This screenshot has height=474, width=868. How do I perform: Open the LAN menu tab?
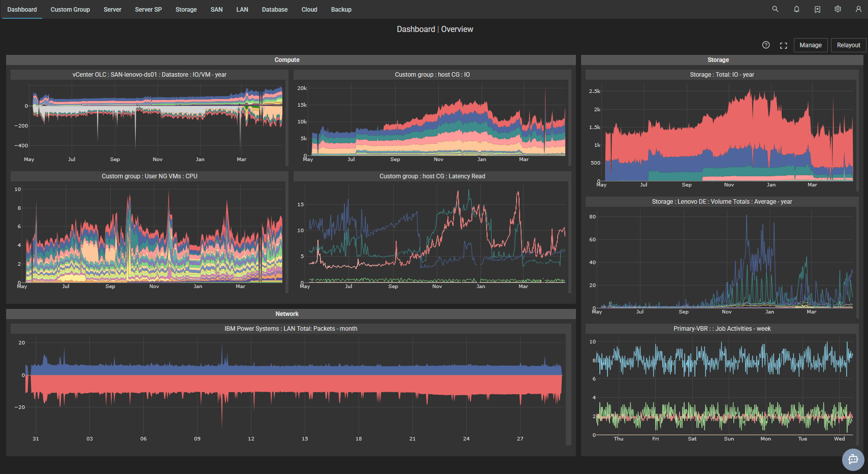point(242,9)
